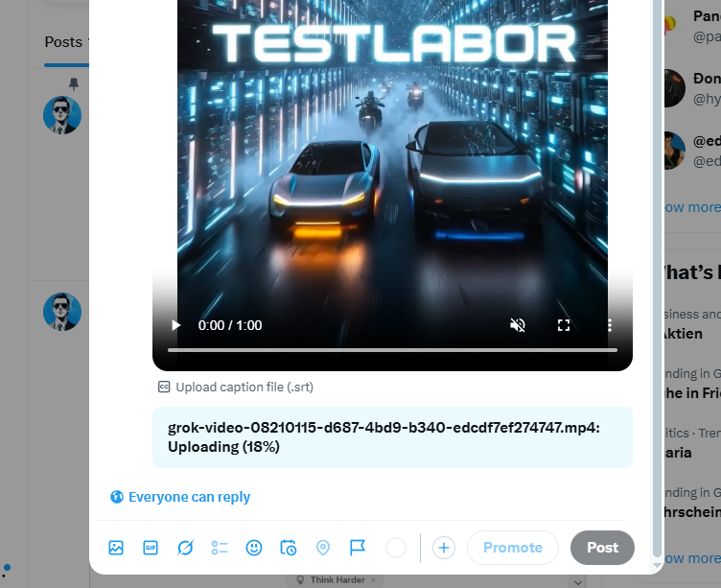This screenshot has height=588, width=721.
Task: Open the GIF picker
Action: click(151, 548)
